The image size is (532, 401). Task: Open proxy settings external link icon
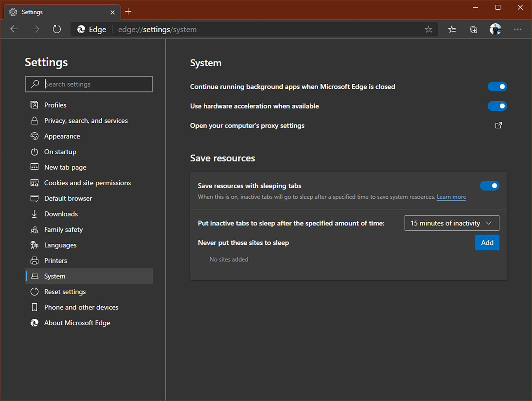(498, 125)
